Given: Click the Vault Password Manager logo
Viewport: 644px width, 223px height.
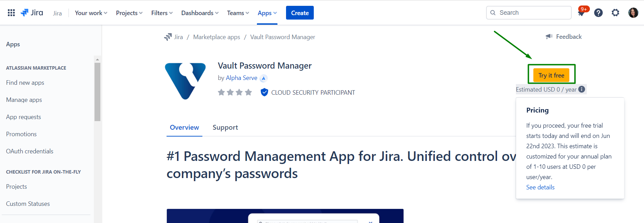Looking at the screenshot, I should (185, 81).
